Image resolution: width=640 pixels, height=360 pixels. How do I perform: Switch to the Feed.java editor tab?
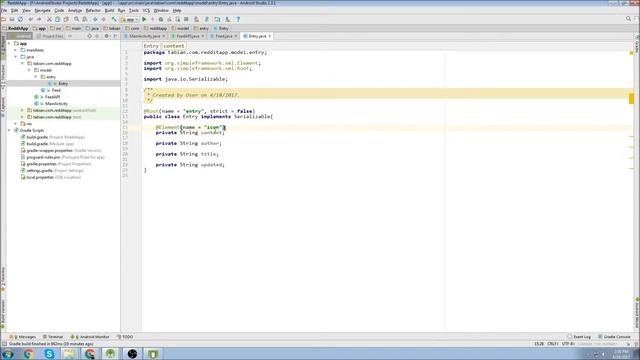pyautogui.click(x=224, y=36)
